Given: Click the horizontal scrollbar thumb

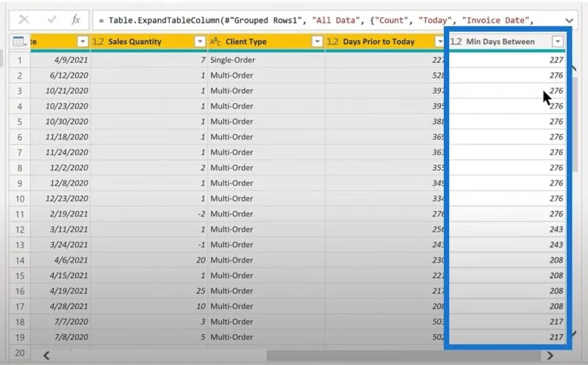Looking at the screenshot, I should click(x=404, y=355).
